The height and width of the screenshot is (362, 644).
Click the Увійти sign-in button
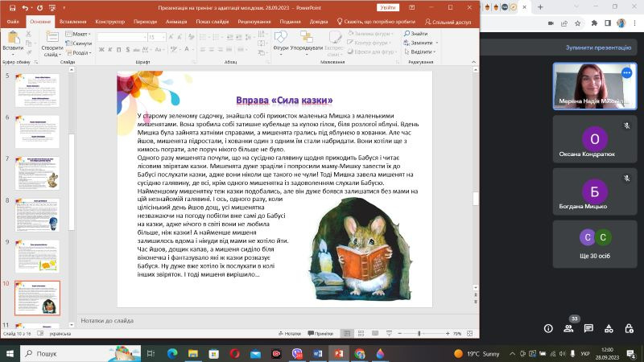tap(388, 8)
